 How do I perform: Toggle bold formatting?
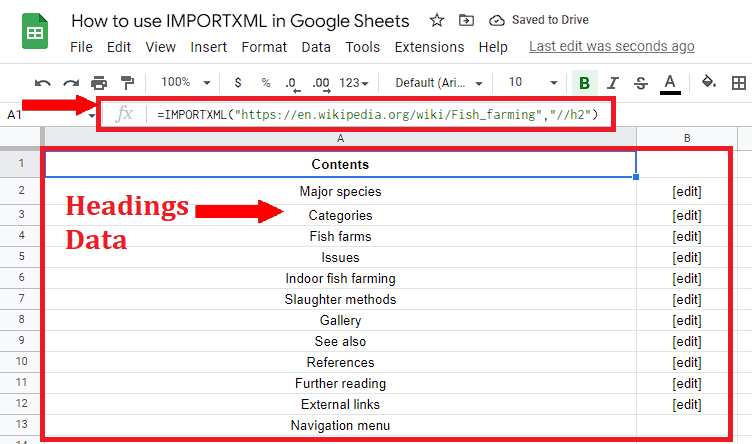coord(584,83)
